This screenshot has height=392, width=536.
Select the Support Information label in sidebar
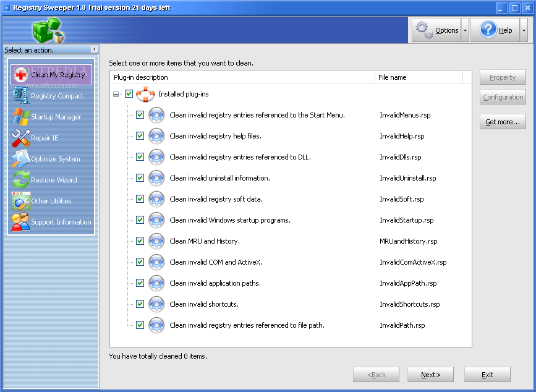click(61, 222)
